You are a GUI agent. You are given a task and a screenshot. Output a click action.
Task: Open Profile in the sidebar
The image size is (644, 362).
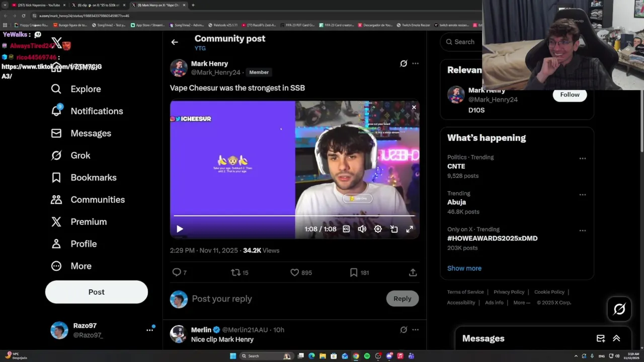(73, 244)
